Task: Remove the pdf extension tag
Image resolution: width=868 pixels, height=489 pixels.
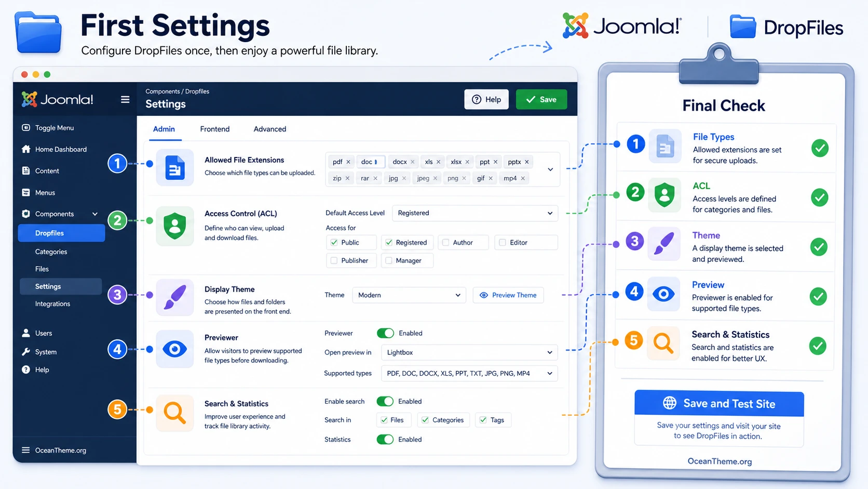Action: pos(348,162)
